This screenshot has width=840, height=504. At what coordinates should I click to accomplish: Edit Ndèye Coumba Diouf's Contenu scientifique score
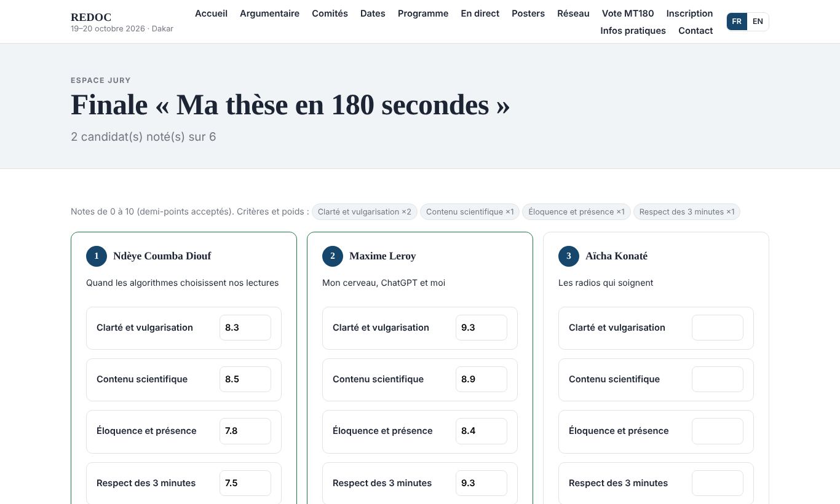[x=245, y=379]
